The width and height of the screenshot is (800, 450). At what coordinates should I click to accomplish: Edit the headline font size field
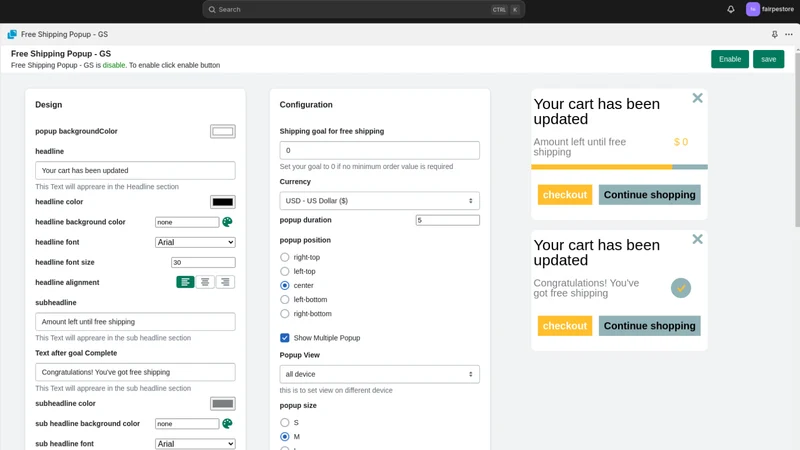[203, 262]
